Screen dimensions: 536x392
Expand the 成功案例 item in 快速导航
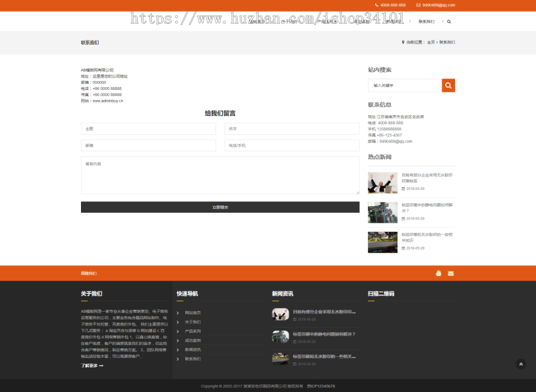[193, 341]
